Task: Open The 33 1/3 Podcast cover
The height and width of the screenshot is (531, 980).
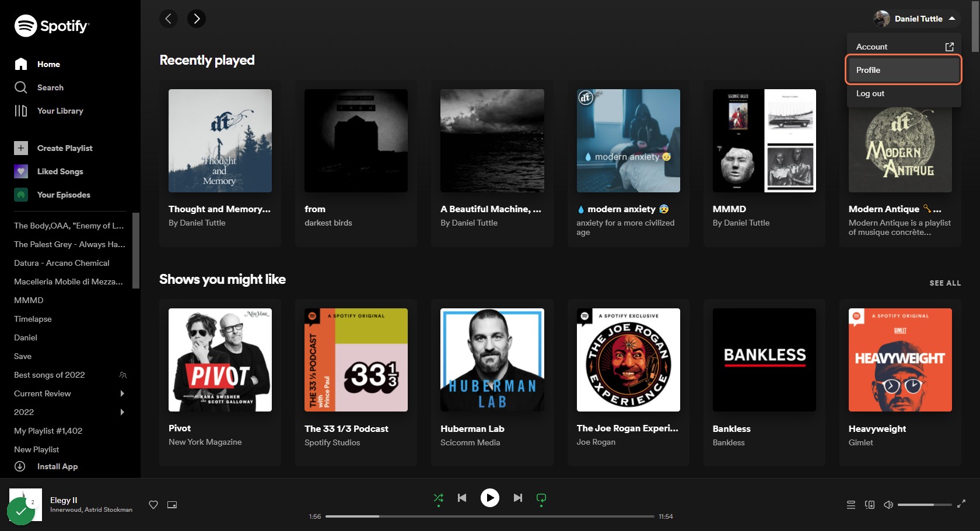Action: coord(356,360)
